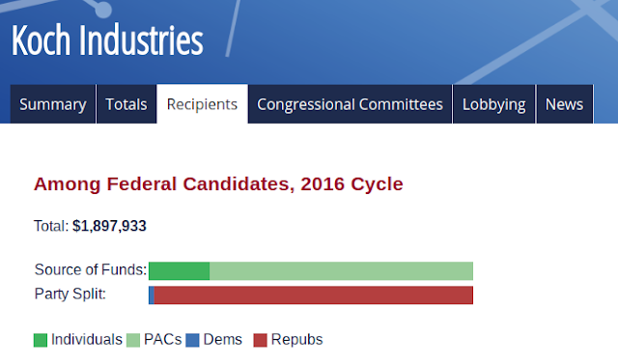The image size is (618, 364).
Task: Click the small blue Democrats bar segment
Action: pos(152,295)
